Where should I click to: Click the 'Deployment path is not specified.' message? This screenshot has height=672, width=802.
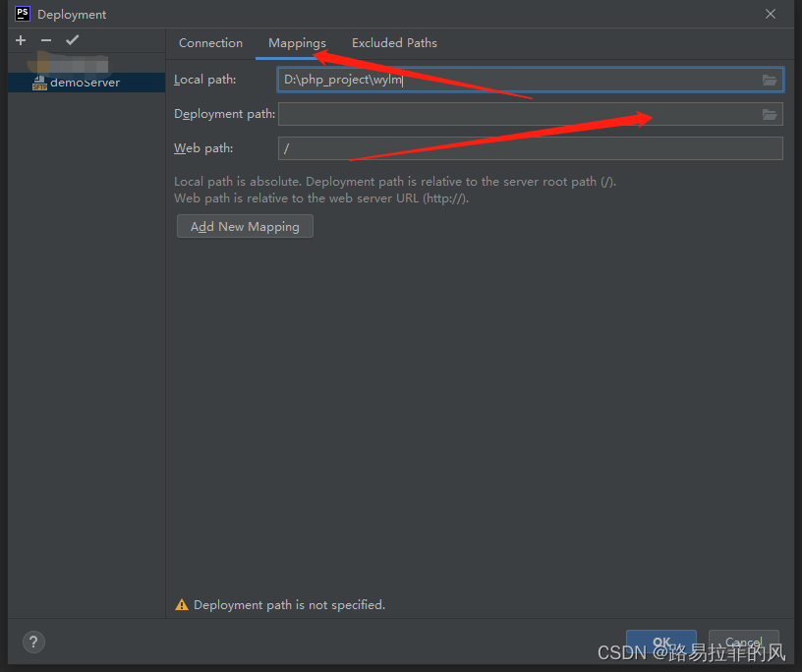coord(290,605)
